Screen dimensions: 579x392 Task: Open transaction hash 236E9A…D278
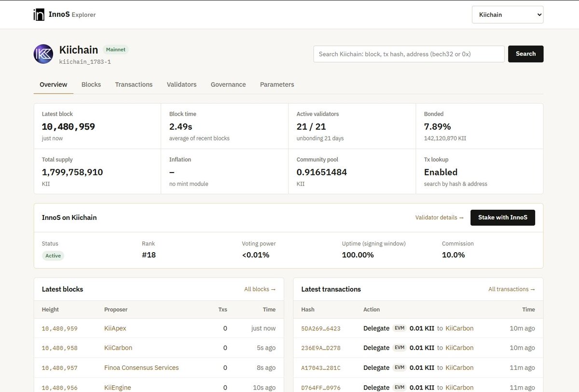tap(321, 348)
